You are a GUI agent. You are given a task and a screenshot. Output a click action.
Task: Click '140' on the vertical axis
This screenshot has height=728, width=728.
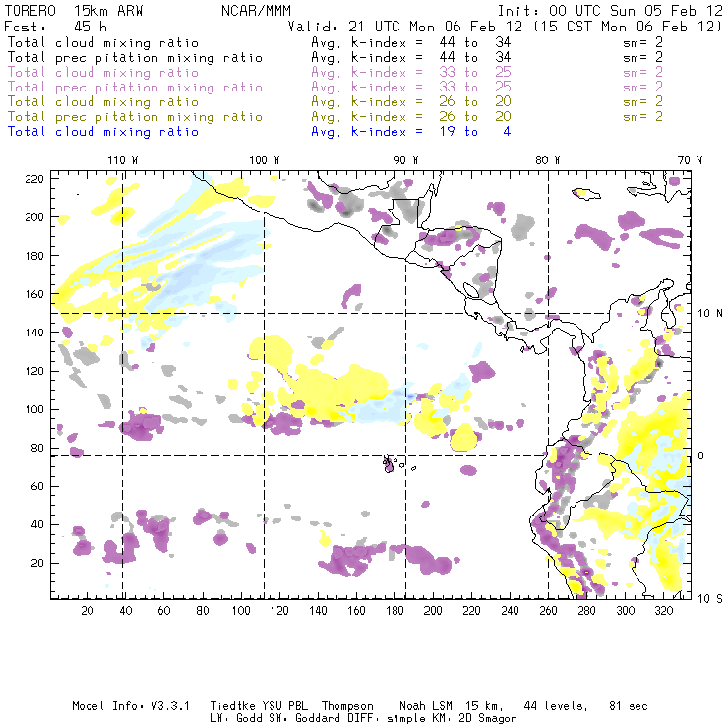tap(34, 333)
